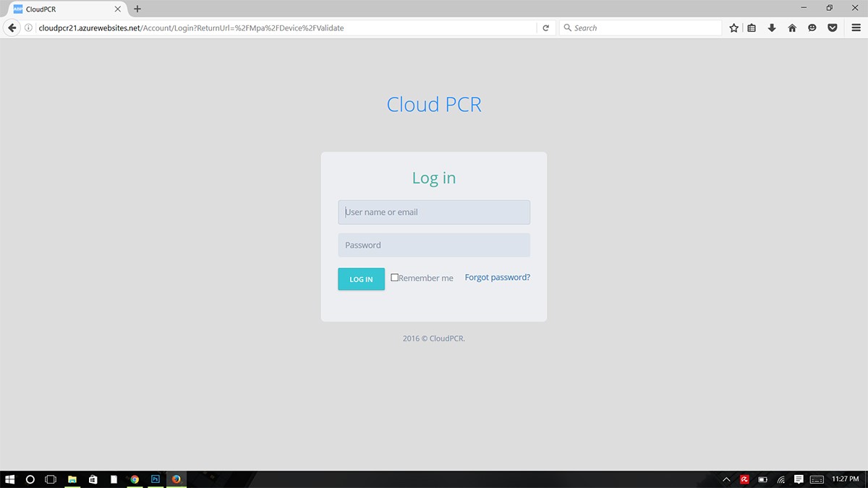Check the battery status tray icon
Screen dimensions: 868x488
point(762,479)
